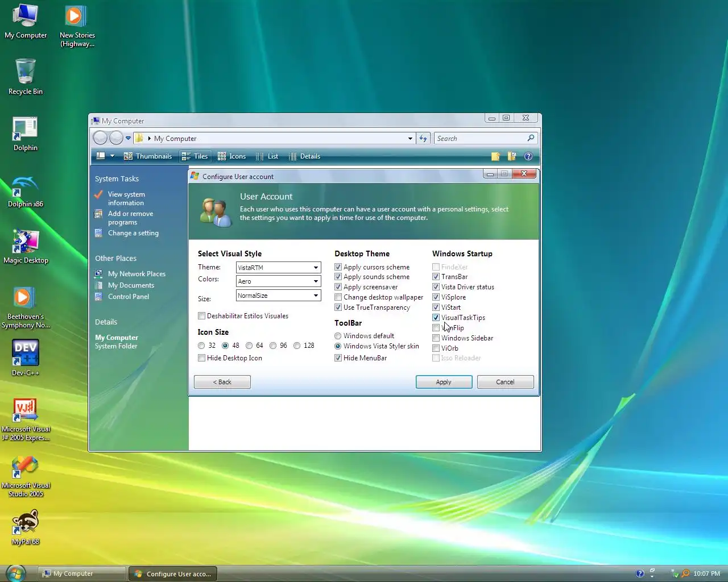This screenshot has width=728, height=582.
Task: Uncheck Hide MenuBar option
Action: [338, 358]
